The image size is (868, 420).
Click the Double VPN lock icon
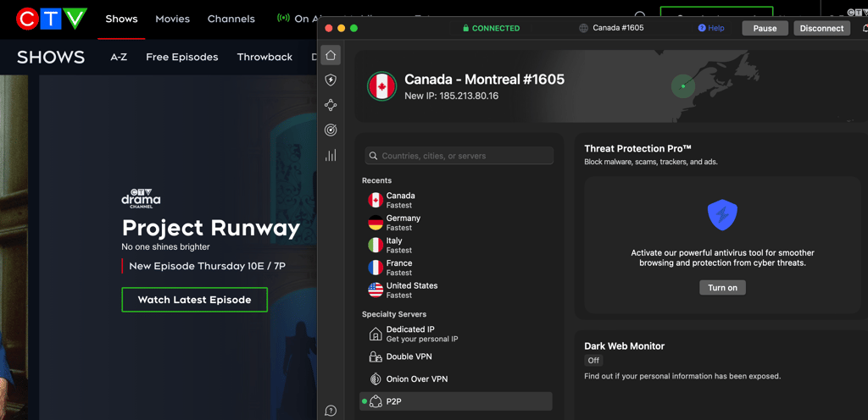376,356
